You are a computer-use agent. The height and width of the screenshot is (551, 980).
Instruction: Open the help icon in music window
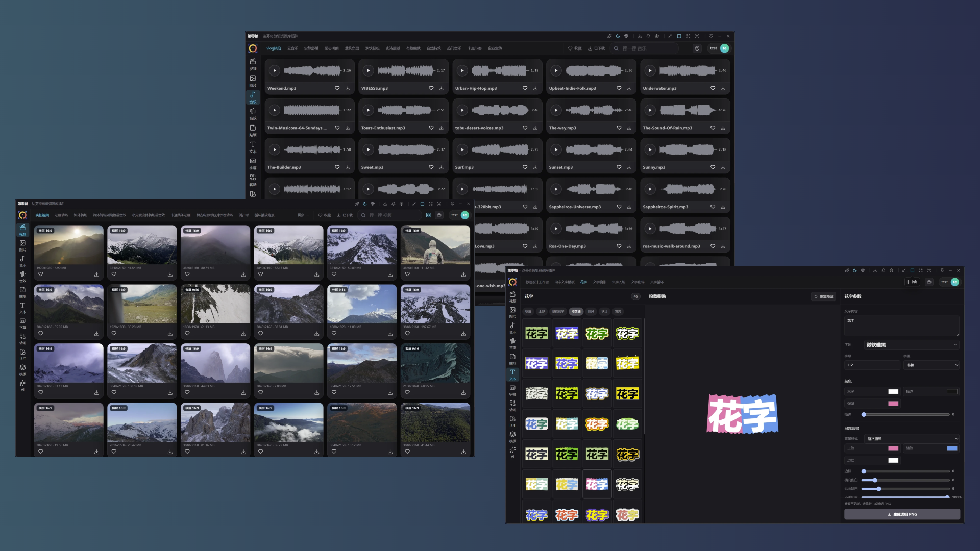[x=697, y=48]
